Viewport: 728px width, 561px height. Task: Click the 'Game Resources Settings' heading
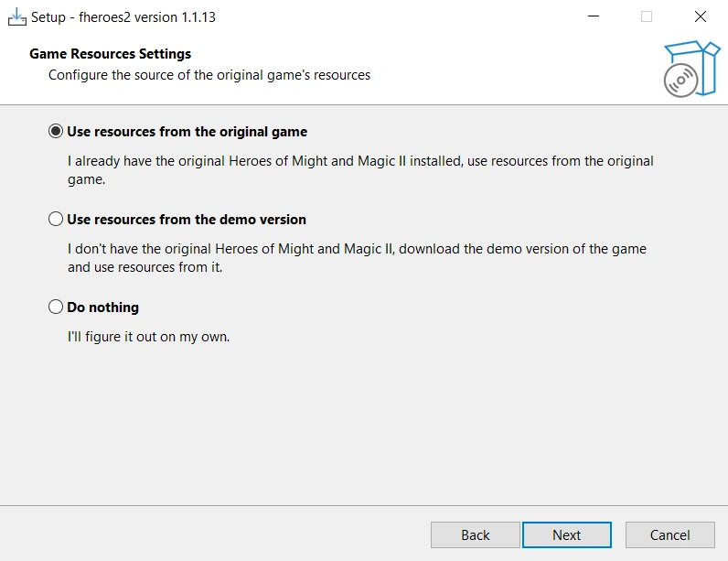[110, 54]
